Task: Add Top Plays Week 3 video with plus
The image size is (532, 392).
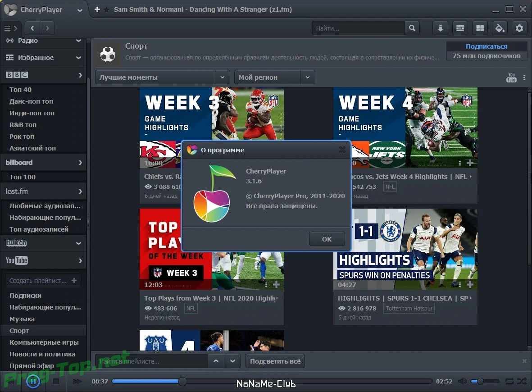Action: (x=276, y=285)
